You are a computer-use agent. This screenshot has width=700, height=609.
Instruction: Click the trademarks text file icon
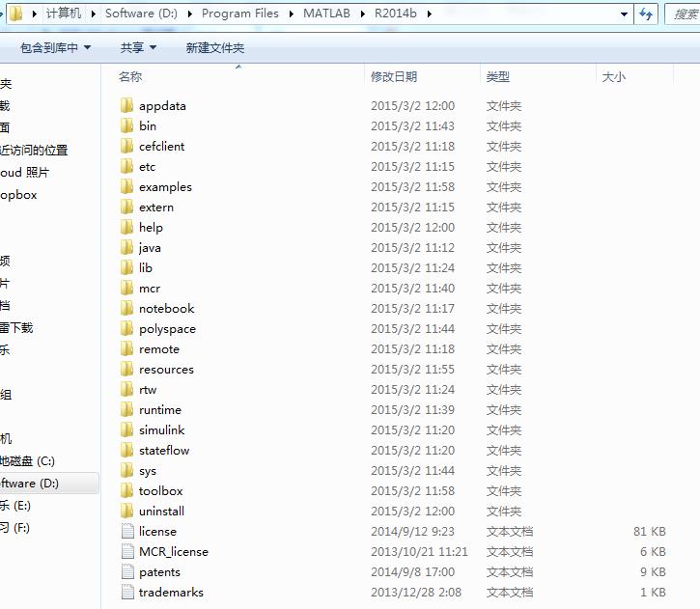(127, 593)
